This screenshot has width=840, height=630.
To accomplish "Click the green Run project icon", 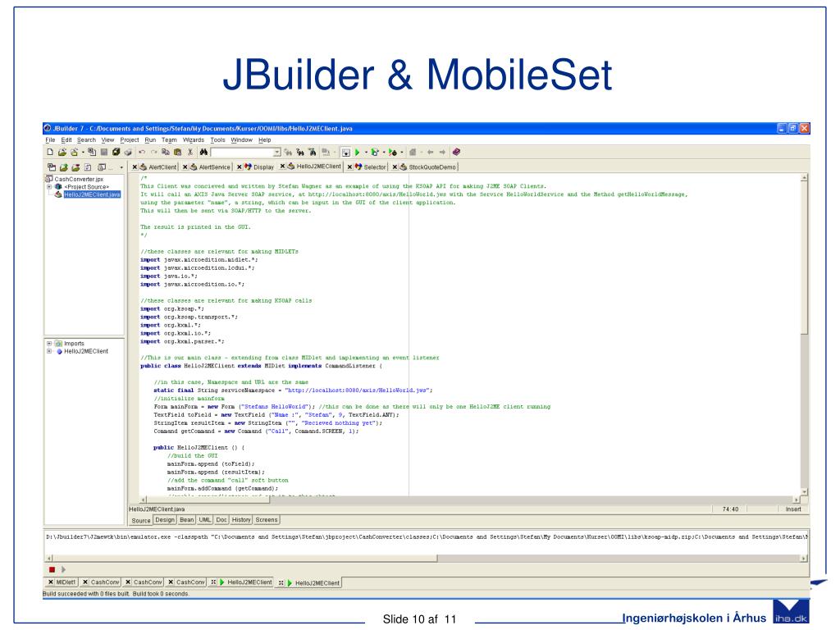I will 358,152.
